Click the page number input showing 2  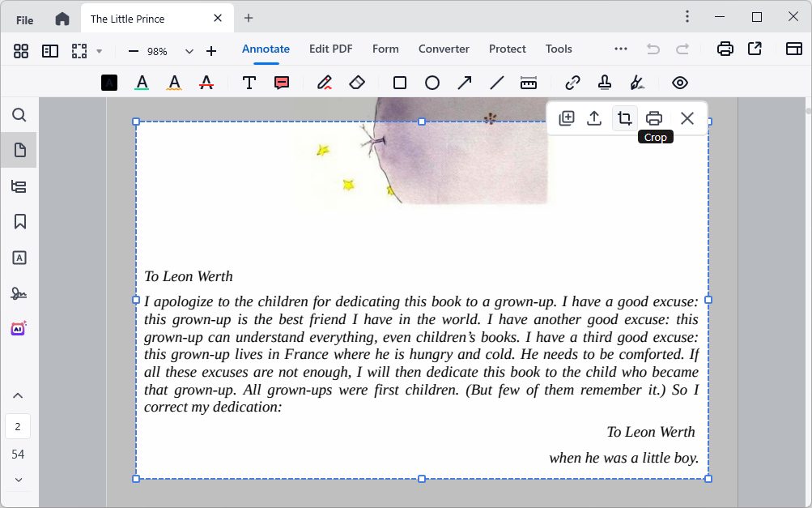coord(18,425)
